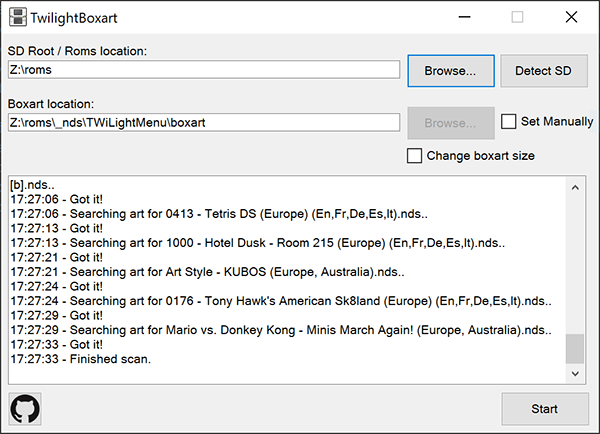This screenshot has height=434, width=600.
Task: Open the GitHub icon link
Action: pyautogui.click(x=25, y=409)
